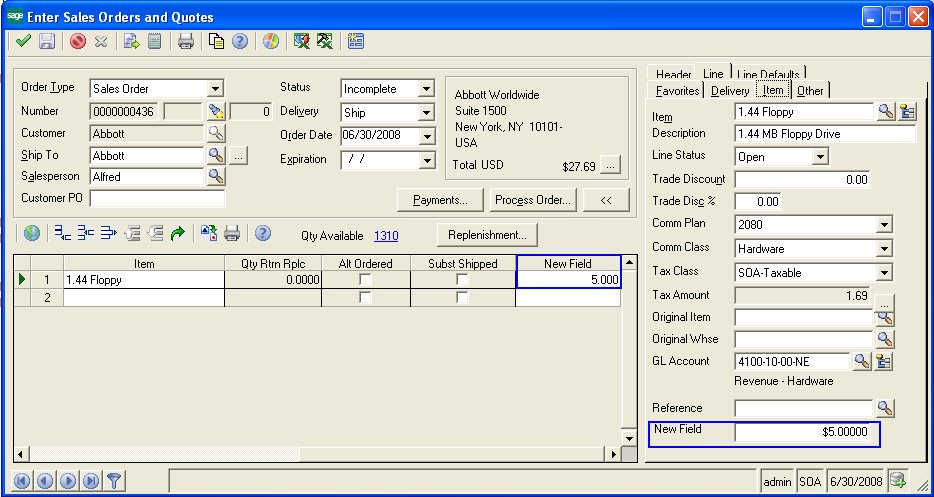Select the Item sub-tab
The height and width of the screenshot is (497, 934).
click(773, 91)
